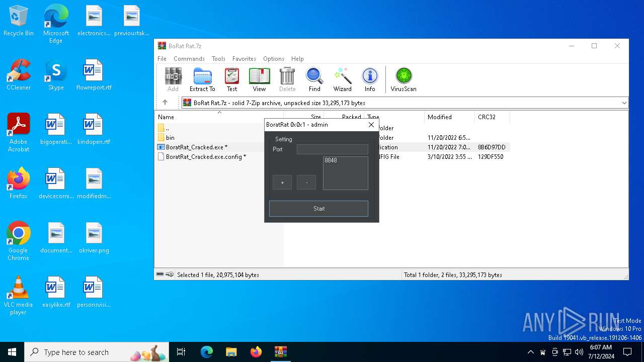This screenshot has height=362, width=644.
Task: Click the Port input field
Action: point(333,149)
